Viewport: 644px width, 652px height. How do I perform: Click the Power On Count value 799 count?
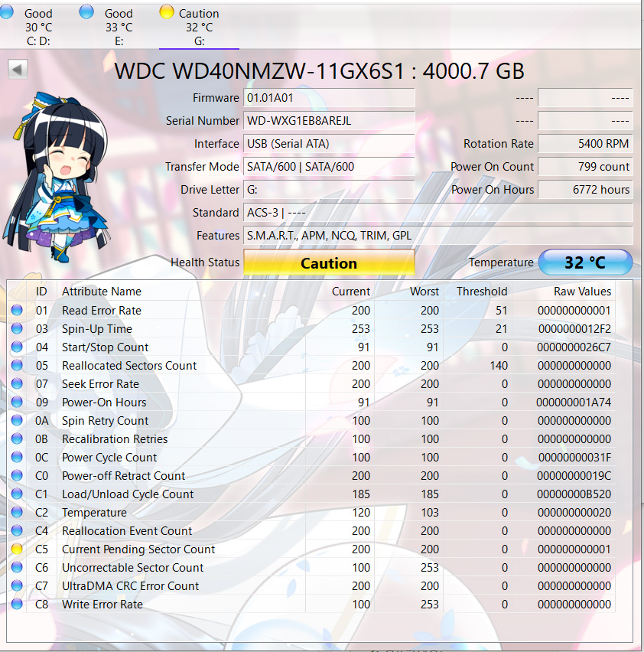click(x=585, y=166)
